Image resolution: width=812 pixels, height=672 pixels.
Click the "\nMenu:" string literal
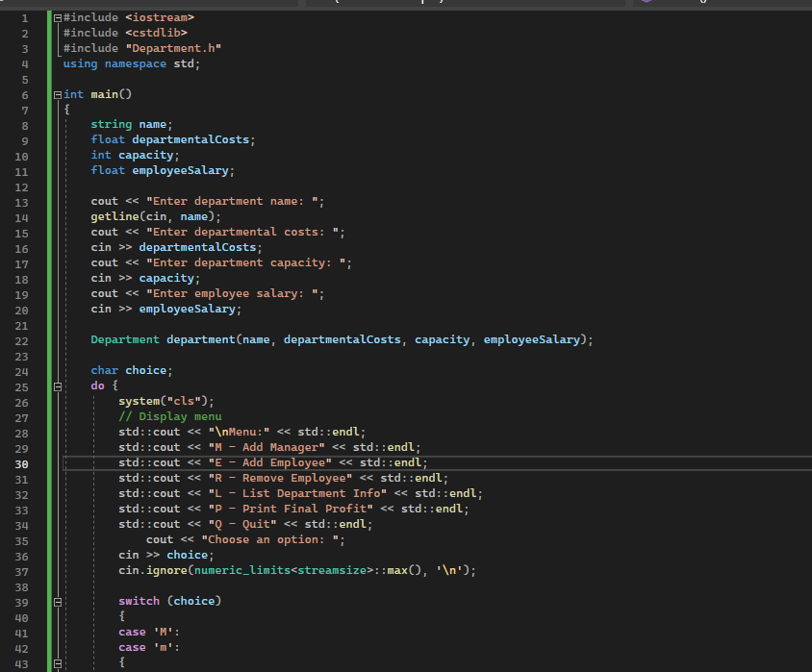tap(239, 432)
